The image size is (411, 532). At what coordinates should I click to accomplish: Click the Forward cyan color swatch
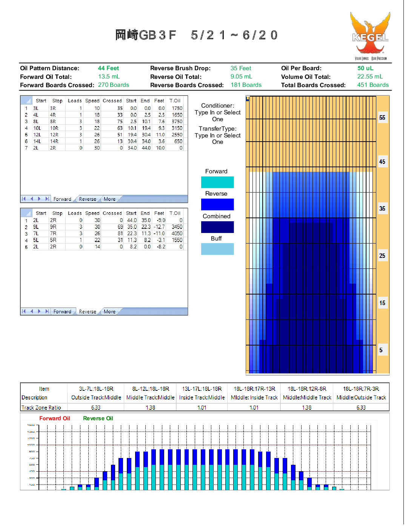217,182
